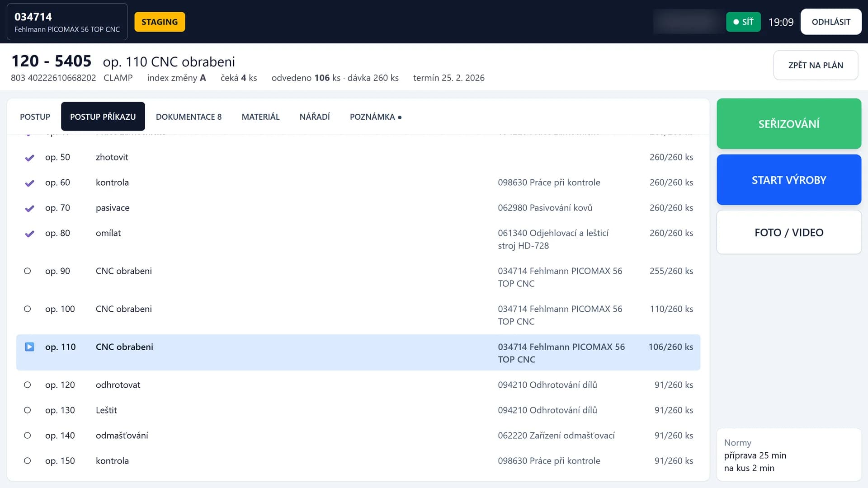The image size is (868, 488).
Task: Click the circle marker for op. 130 Leštit
Action: tap(28, 410)
